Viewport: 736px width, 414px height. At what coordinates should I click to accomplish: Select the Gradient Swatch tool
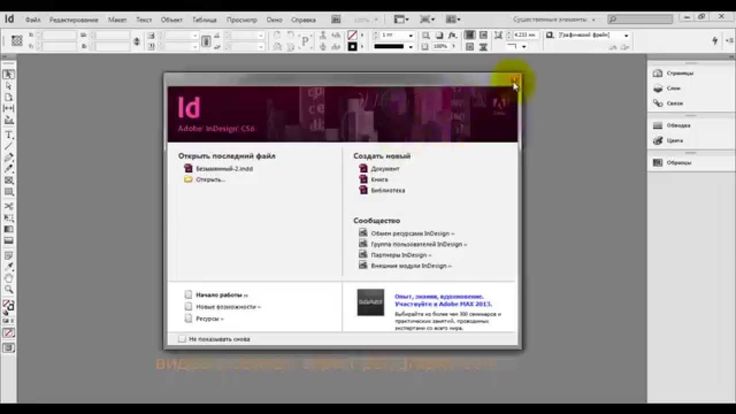pyautogui.click(x=8, y=229)
